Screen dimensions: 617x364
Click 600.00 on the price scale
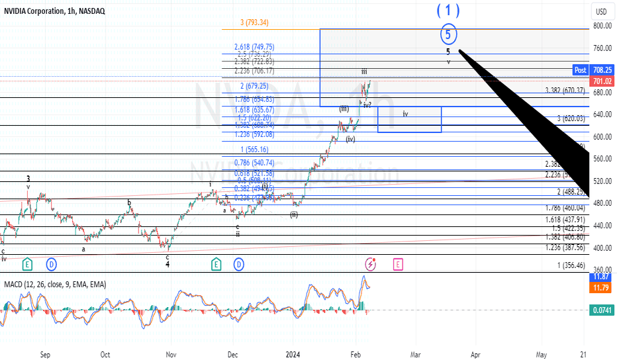click(602, 137)
